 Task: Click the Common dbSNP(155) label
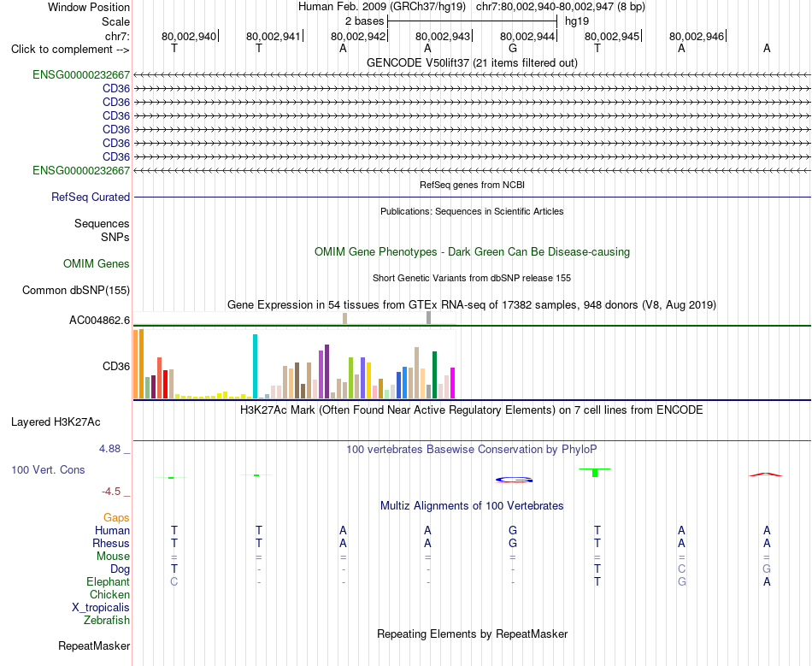(x=75, y=290)
